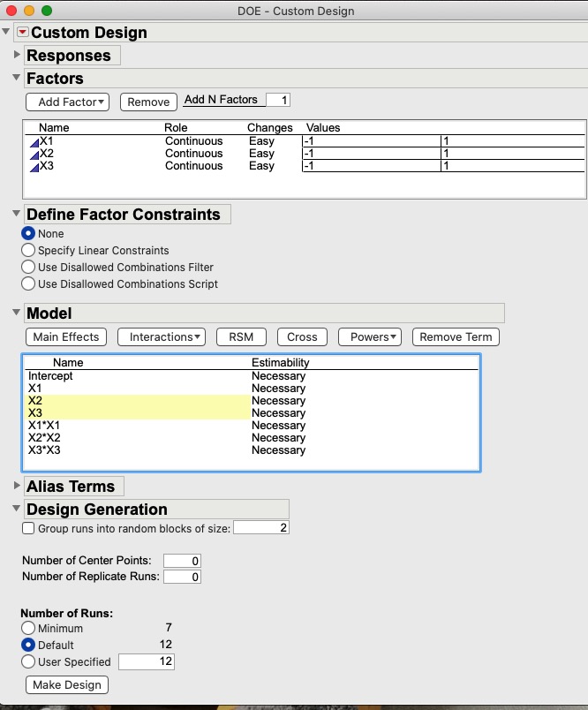Expand the Responses section
The height and width of the screenshot is (710, 588).
click(x=17, y=55)
